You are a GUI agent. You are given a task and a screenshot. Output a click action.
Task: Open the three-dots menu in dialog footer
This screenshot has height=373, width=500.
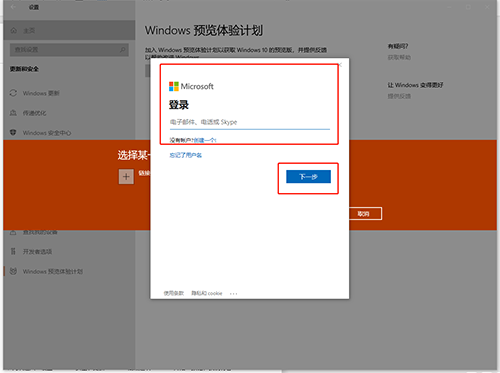tap(233, 294)
